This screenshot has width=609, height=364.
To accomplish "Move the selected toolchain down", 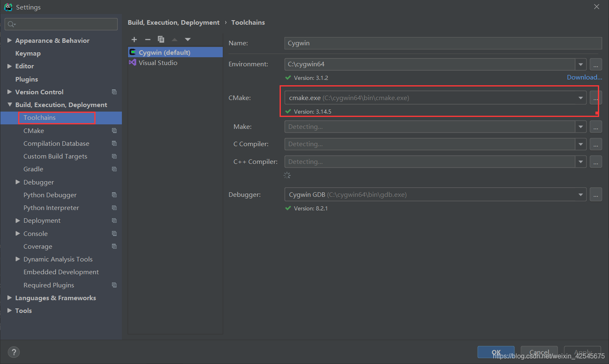I will [188, 39].
